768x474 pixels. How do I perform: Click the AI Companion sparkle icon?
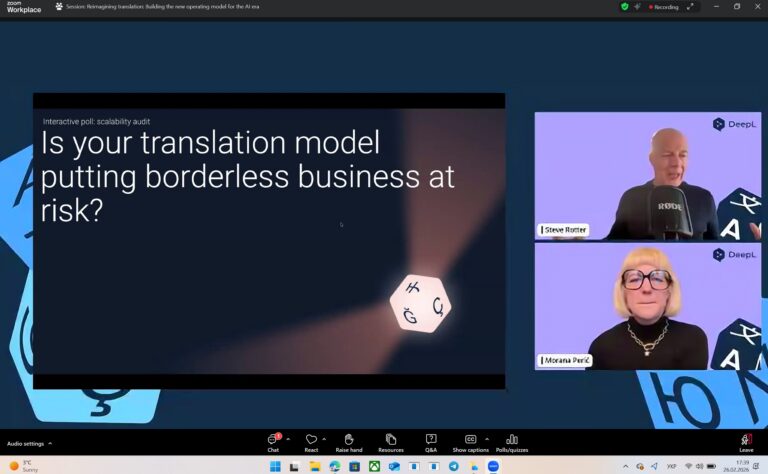tap(637, 6)
